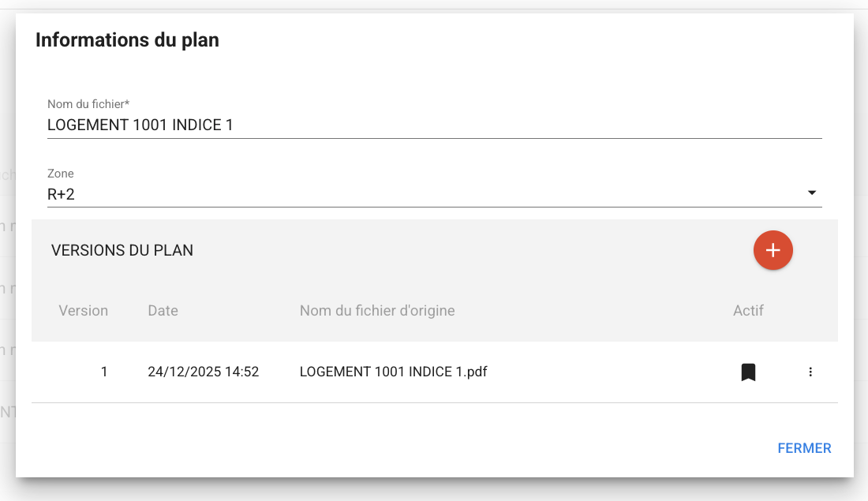This screenshot has width=868, height=501.
Task: Click the Informations du plan dialog title
Action: coord(127,39)
